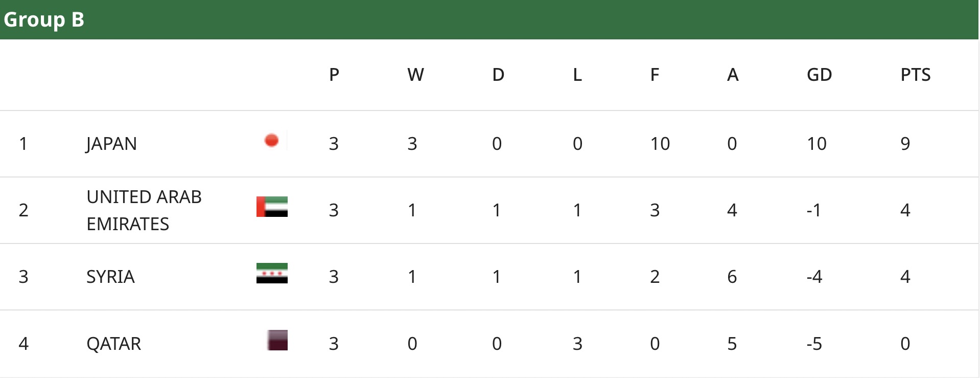This screenshot has width=980, height=378.
Task: Click the Syria flag icon
Action: (272, 273)
